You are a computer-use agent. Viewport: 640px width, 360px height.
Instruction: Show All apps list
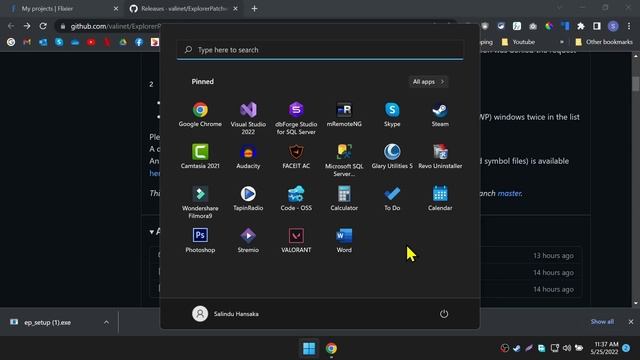click(428, 82)
